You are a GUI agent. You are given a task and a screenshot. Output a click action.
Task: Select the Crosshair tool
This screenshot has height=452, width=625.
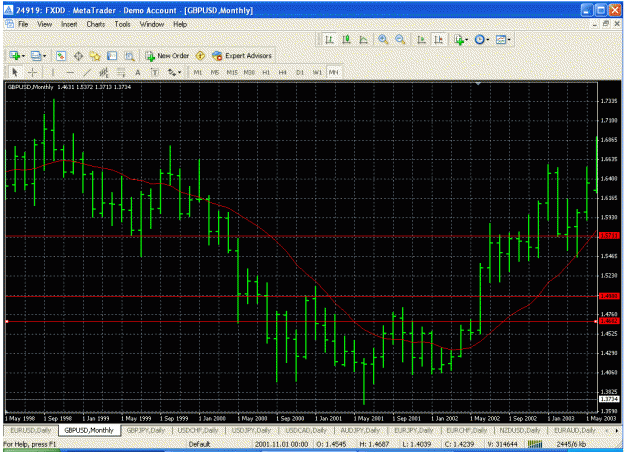tap(33, 72)
